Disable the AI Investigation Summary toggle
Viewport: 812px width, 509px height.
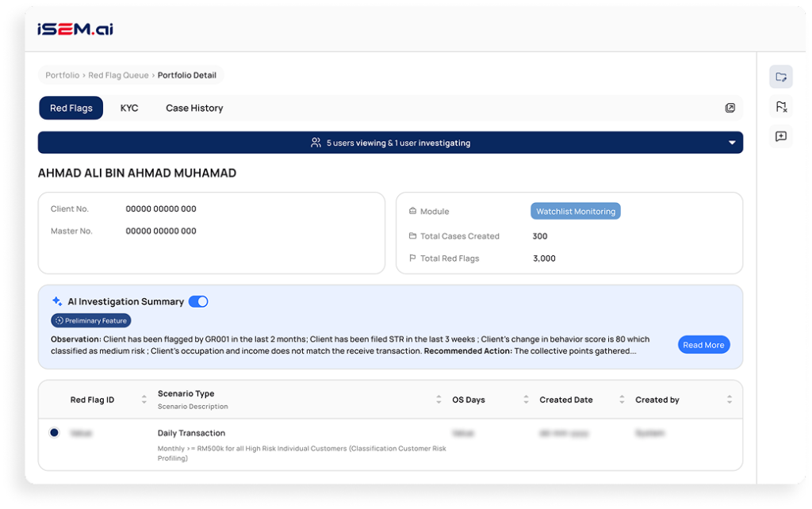tap(198, 301)
